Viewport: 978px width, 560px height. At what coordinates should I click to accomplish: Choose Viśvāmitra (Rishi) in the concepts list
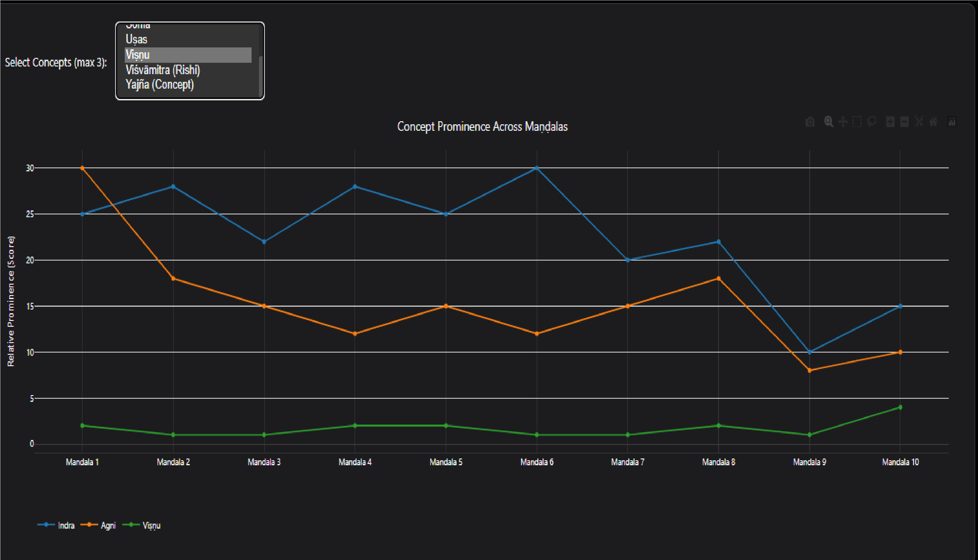[x=162, y=70]
